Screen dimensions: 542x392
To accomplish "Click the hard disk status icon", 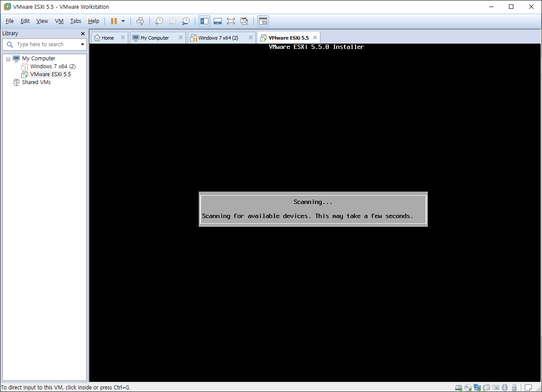I will coord(459,388).
